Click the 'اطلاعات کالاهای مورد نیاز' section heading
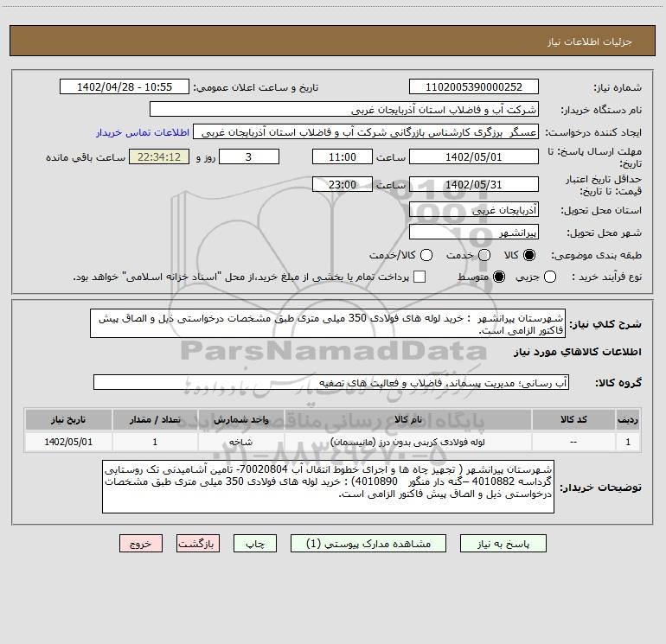The width and height of the screenshot is (666, 644). pos(577,352)
